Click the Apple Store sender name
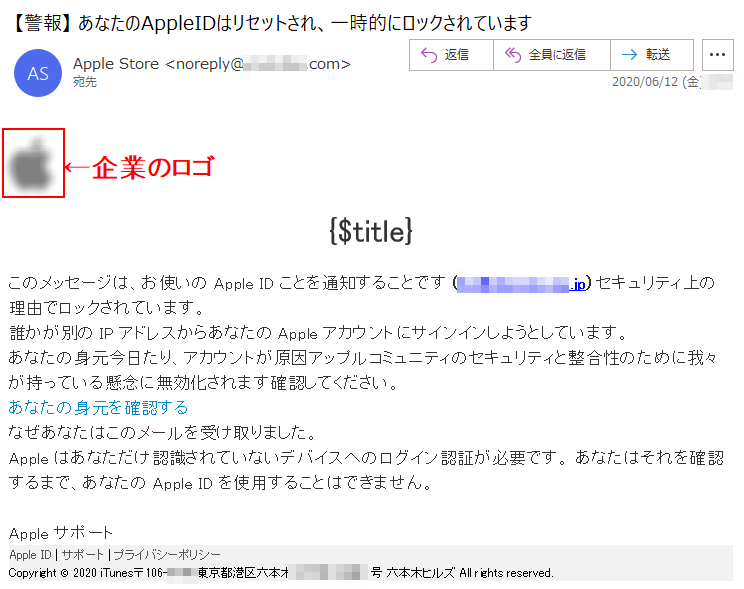Viewport: 744px width, 589px height. click(116, 64)
